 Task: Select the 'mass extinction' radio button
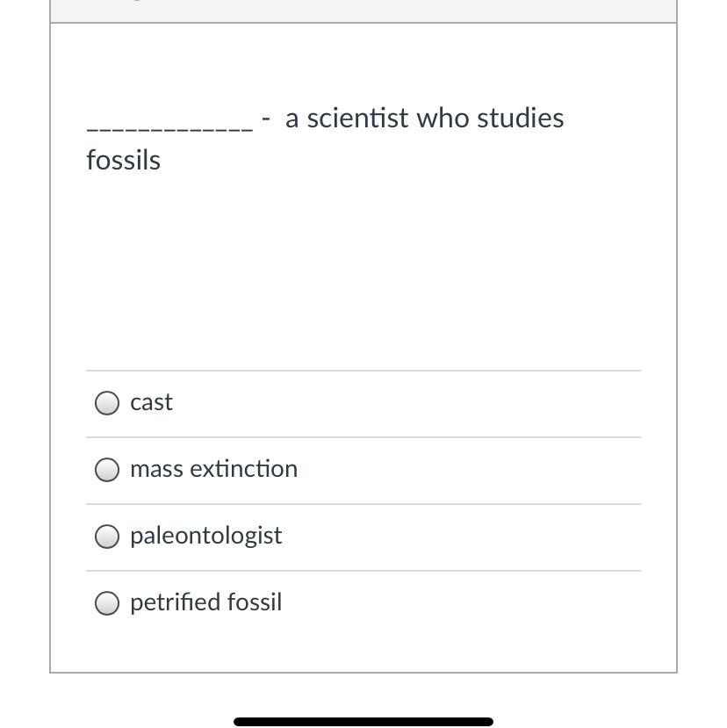point(107,470)
